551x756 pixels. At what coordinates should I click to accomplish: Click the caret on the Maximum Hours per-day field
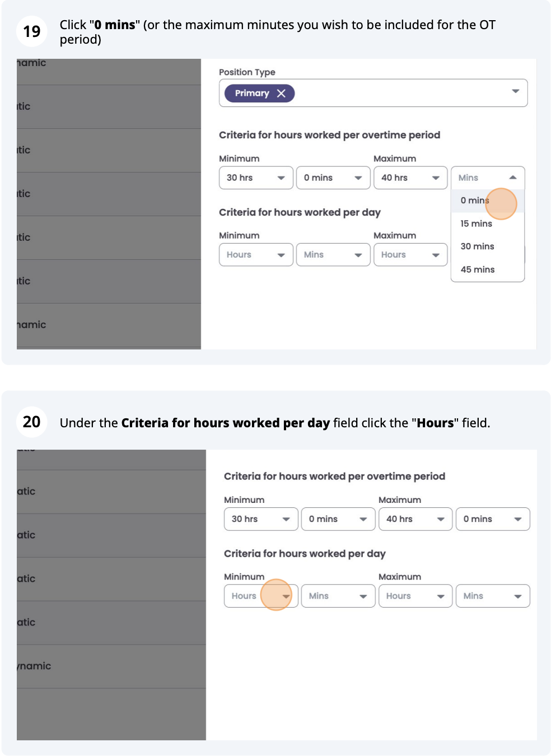437,255
